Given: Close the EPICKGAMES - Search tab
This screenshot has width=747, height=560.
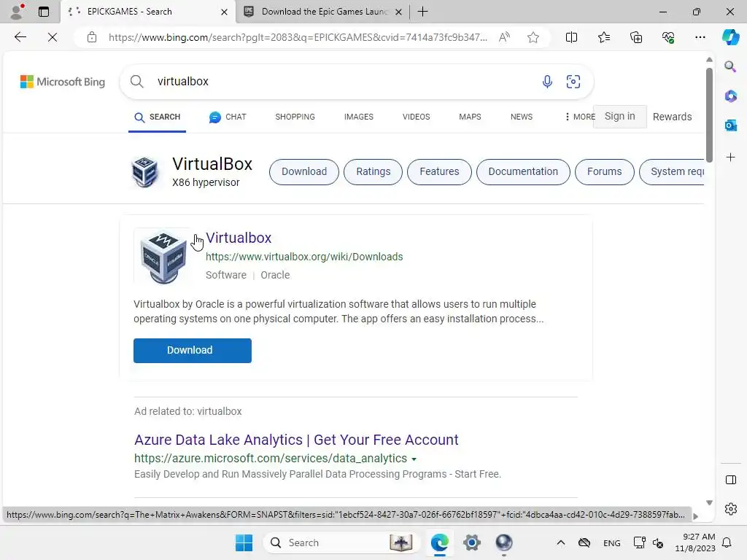Looking at the screenshot, I should pyautogui.click(x=224, y=12).
